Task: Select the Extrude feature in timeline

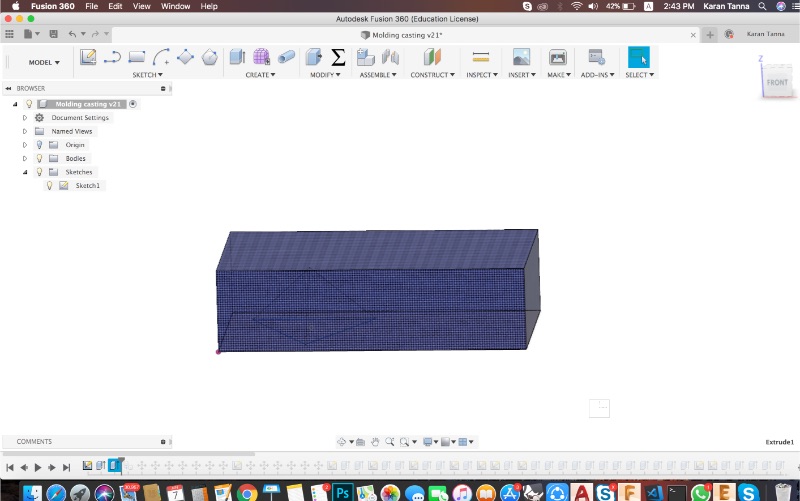Action: [114, 465]
